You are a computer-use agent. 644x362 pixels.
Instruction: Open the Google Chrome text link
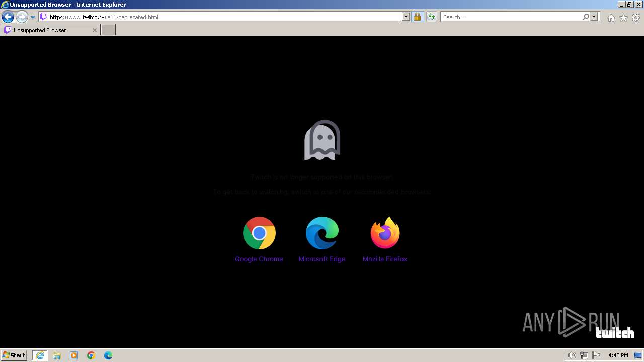click(x=259, y=259)
